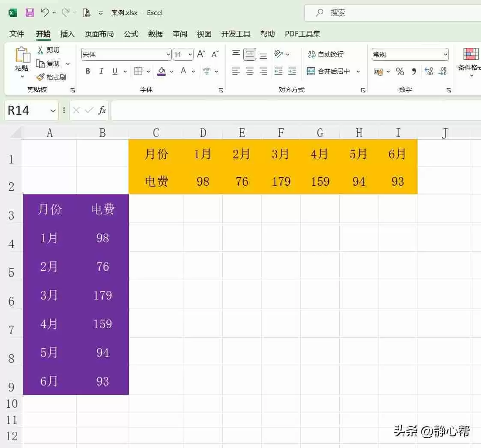481x448 pixels.
Task: Toggle 合并后居中 merge and center
Action: 329,71
